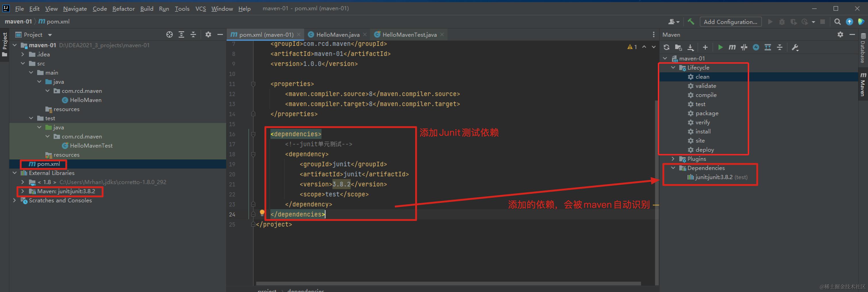Open the Code With Me user icon
Image resolution: width=868 pixels, height=292 pixels.
pos(674,22)
